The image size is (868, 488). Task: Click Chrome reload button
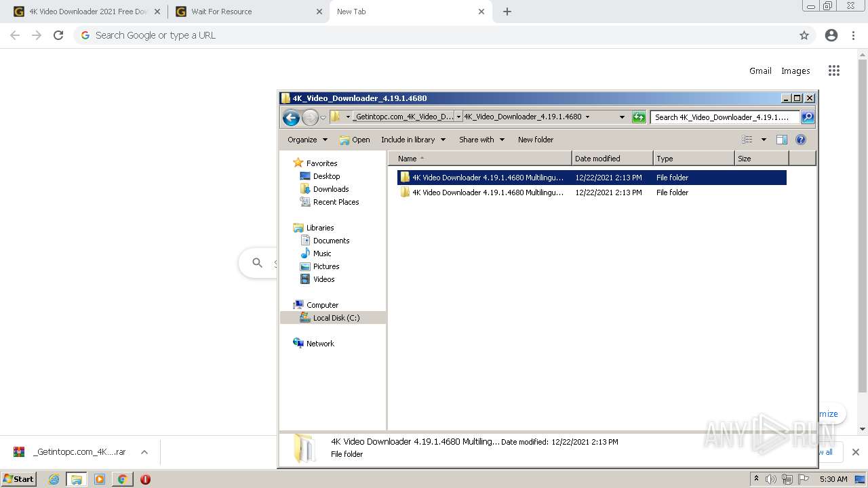(x=58, y=35)
